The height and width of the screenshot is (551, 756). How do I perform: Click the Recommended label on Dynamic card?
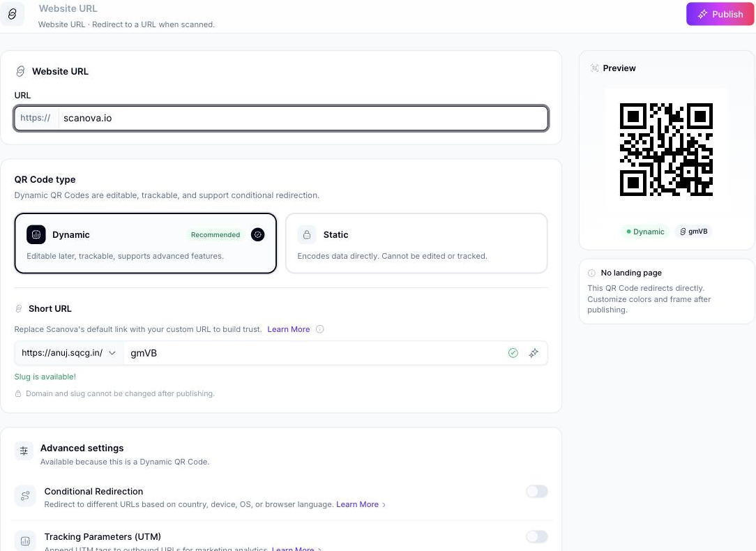tap(216, 235)
